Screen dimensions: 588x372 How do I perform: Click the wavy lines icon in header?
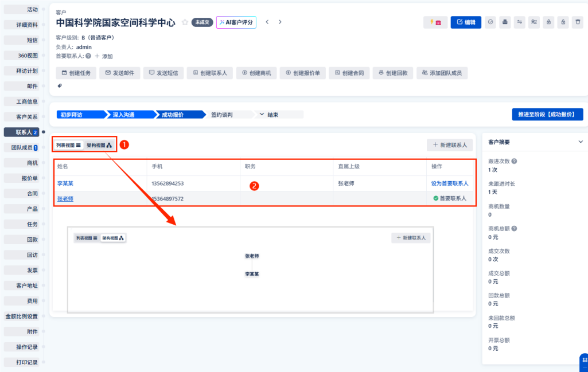point(534,22)
